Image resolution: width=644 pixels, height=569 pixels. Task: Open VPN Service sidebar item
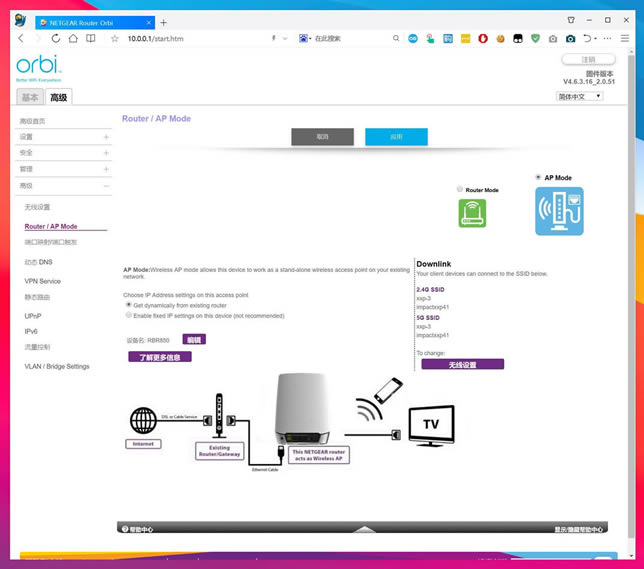pyautogui.click(x=42, y=281)
